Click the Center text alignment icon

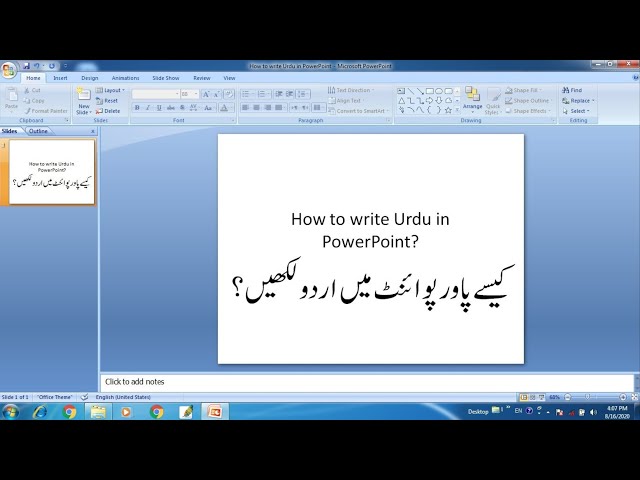point(256,107)
